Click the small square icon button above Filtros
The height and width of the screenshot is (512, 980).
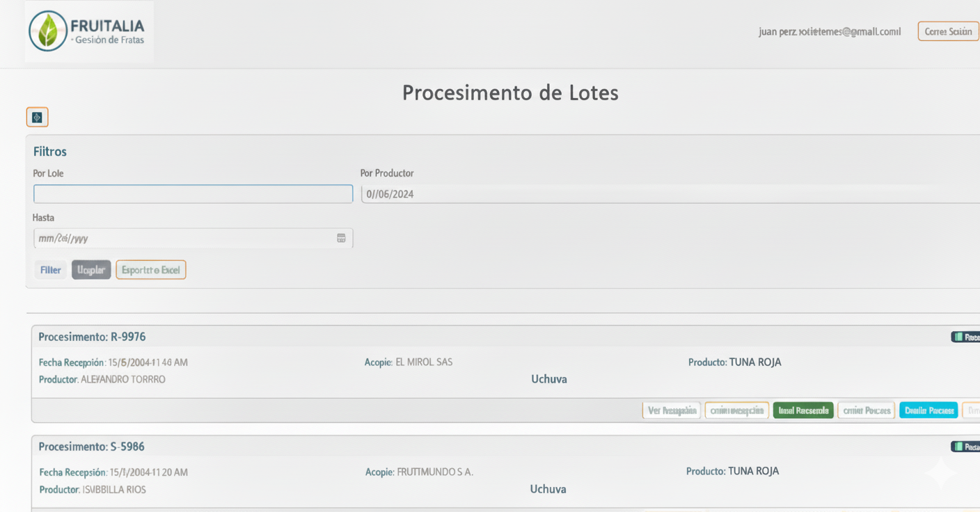click(37, 118)
